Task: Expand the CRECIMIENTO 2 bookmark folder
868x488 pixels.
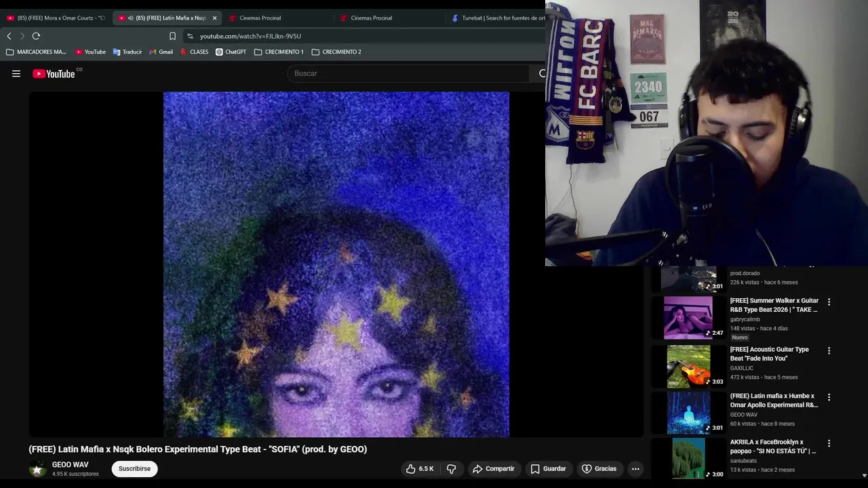Action: (336, 52)
